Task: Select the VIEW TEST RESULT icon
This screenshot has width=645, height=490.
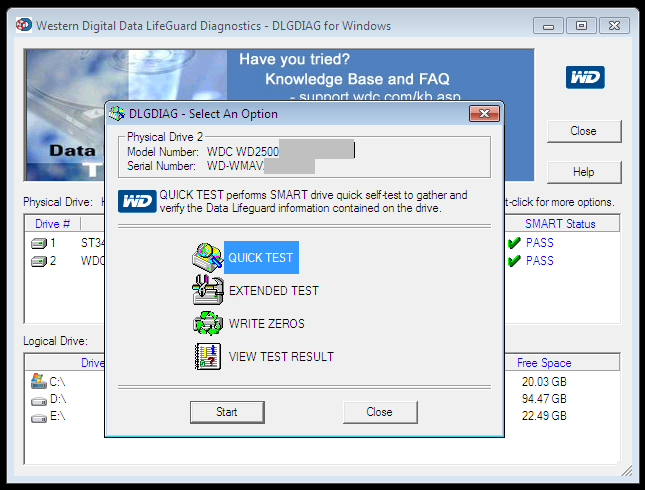Action: click(x=206, y=357)
